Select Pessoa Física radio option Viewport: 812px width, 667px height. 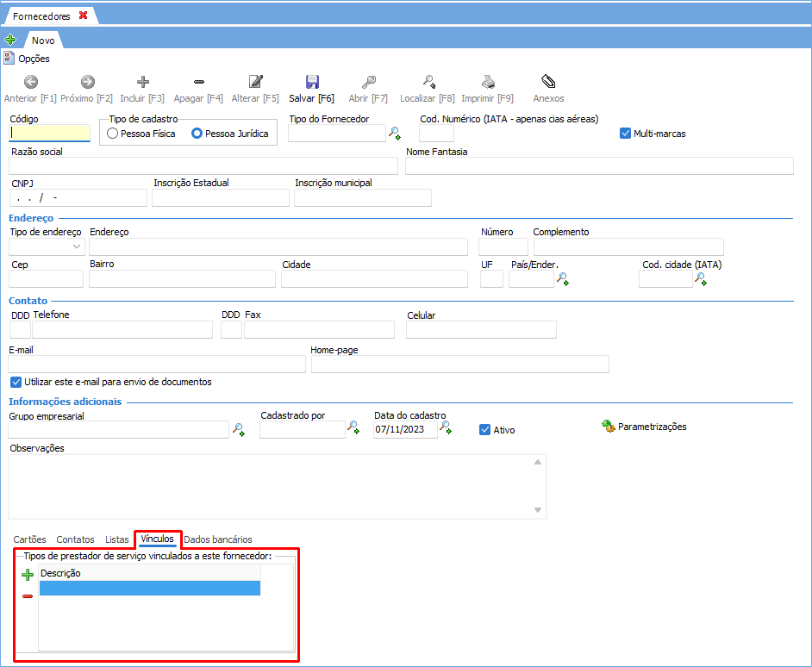112,134
